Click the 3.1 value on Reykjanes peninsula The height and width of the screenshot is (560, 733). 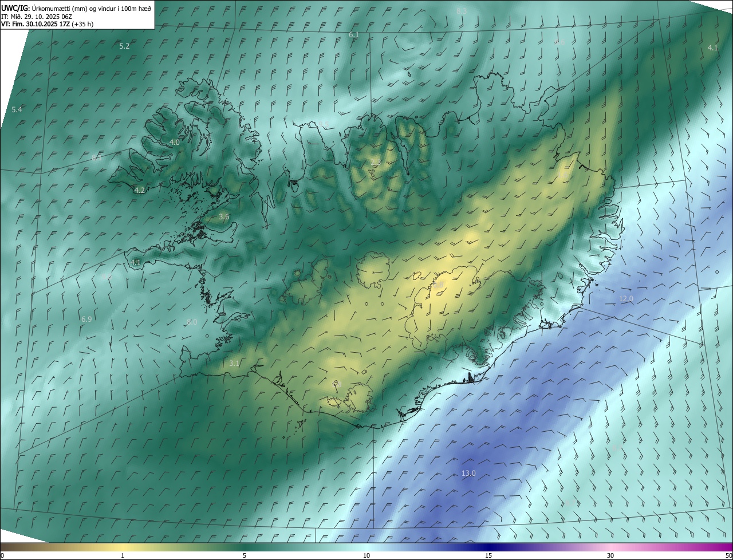coord(234,363)
